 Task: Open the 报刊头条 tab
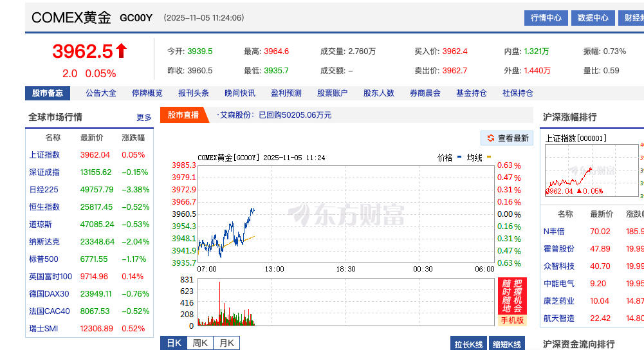point(194,93)
